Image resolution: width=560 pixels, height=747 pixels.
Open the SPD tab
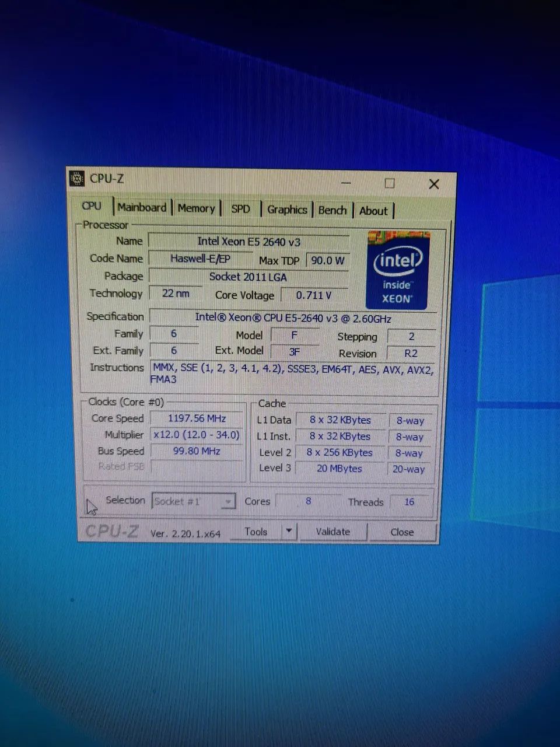[240, 209]
